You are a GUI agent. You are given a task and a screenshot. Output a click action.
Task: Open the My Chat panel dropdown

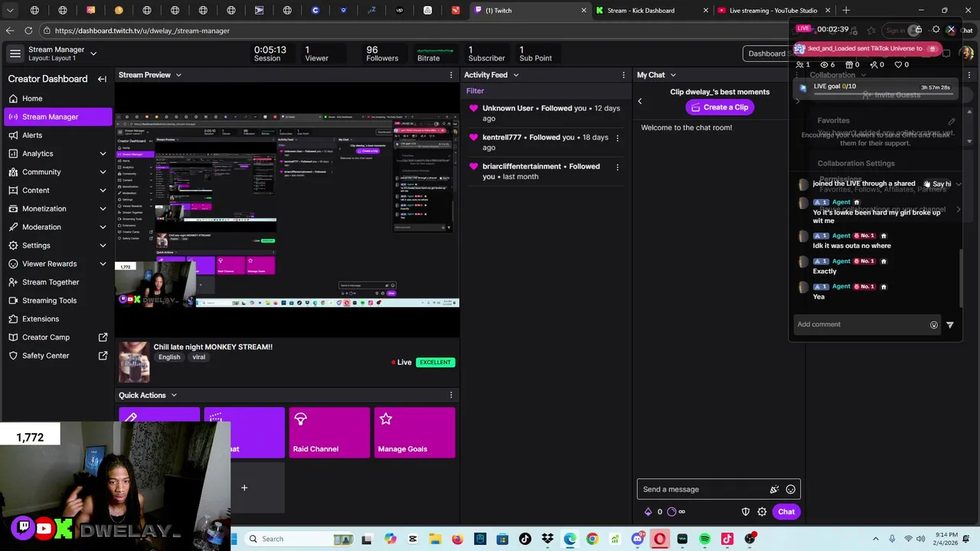(x=673, y=75)
